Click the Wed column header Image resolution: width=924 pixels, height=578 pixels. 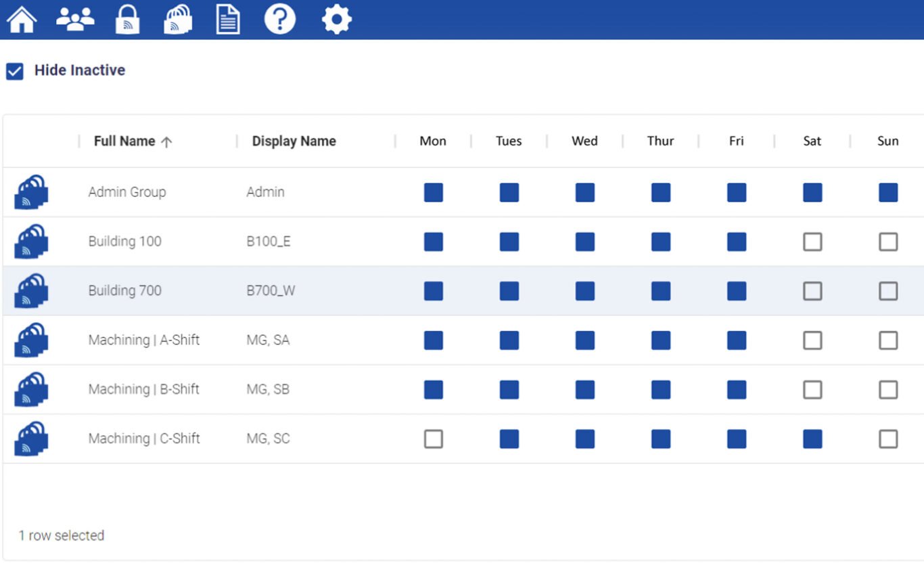[584, 141]
